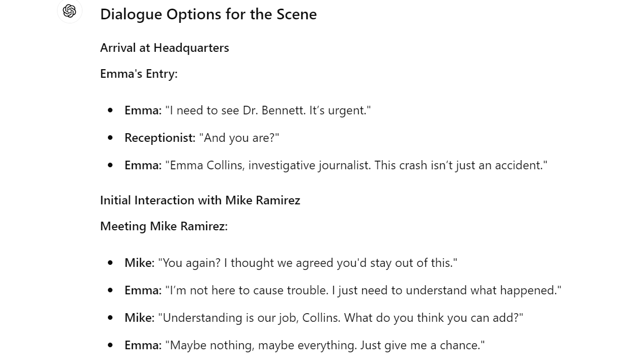This screenshot has height=364, width=632.
Task: Click the line 'I need to see Dr. Bennett'
Action: pos(248,110)
